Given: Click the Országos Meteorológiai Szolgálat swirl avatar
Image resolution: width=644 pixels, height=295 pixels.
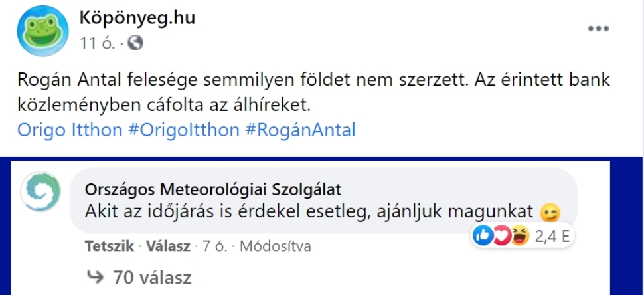Looking at the screenshot, I should pyautogui.click(x=43, y=195).
